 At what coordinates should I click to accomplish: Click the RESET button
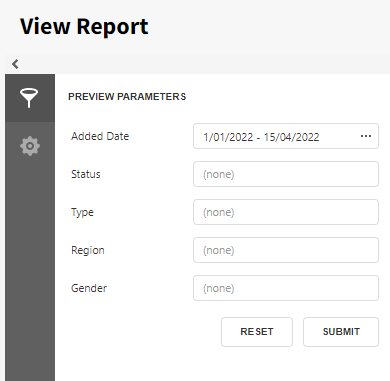pyautogui.click(x=257, y=332)
